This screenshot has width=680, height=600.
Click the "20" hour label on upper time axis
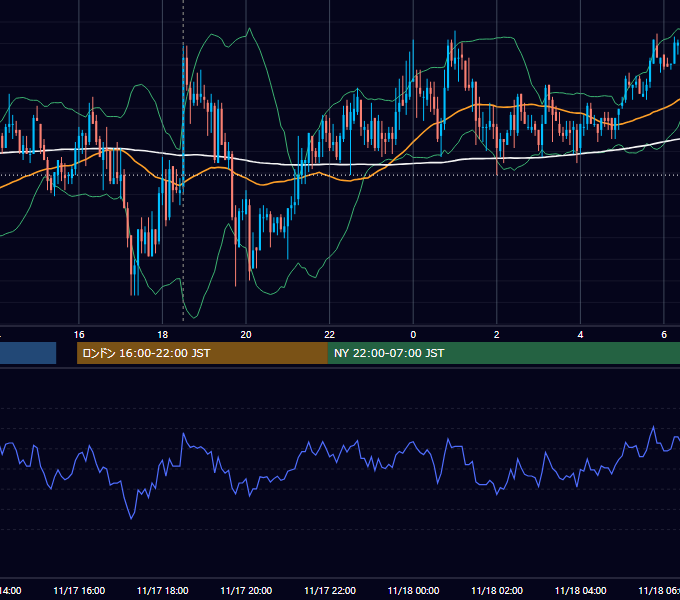tap(246, 334)
